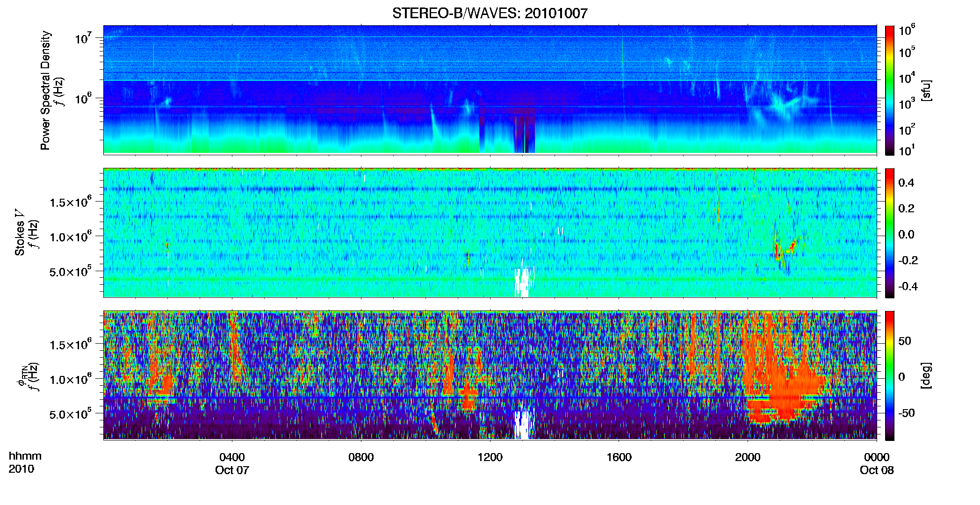Click the sfu power color bar

pos(890,90)
